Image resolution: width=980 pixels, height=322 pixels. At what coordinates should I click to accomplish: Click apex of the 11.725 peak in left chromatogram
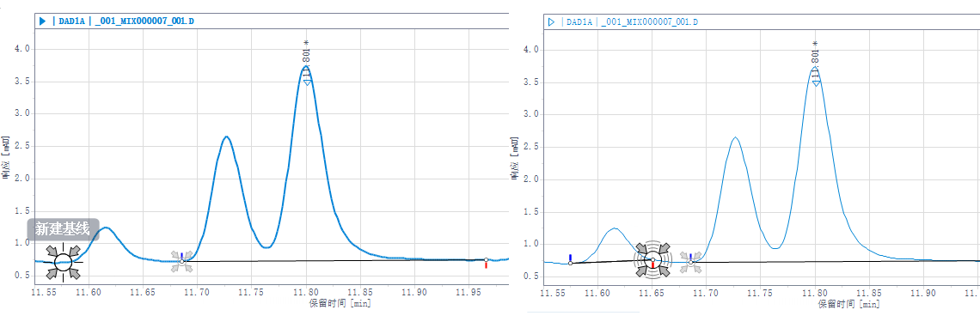tap(226, 137)
